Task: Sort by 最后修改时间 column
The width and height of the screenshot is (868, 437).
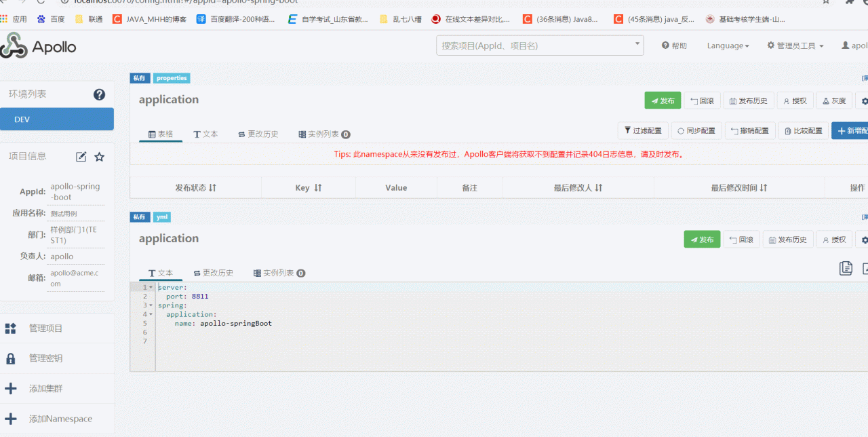Action: tap(739, 188)
